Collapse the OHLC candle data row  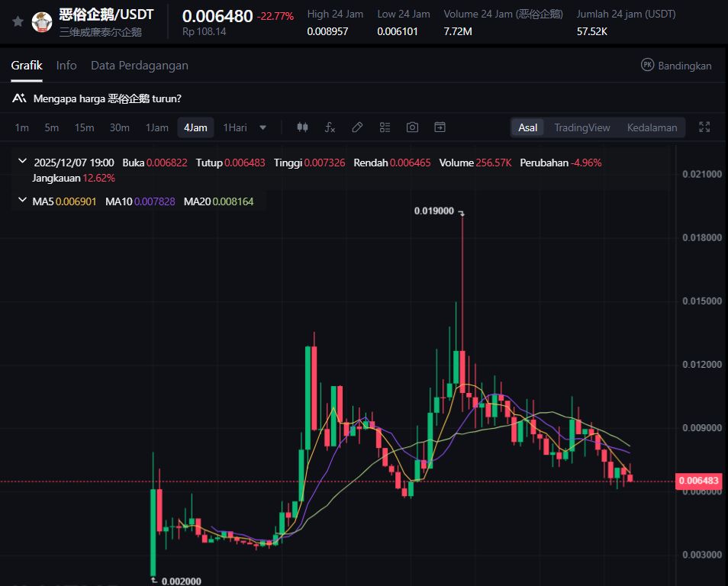click(x=21, y=163)
